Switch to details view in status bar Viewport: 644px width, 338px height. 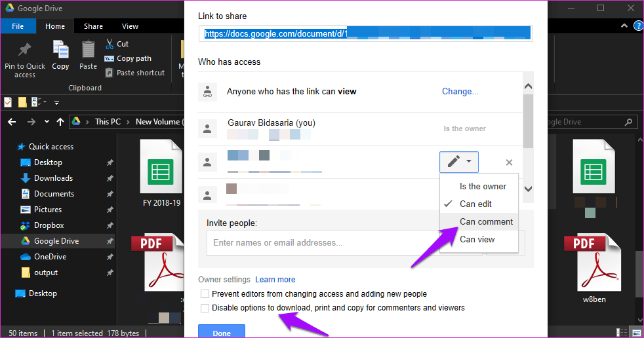coord(621,333)
